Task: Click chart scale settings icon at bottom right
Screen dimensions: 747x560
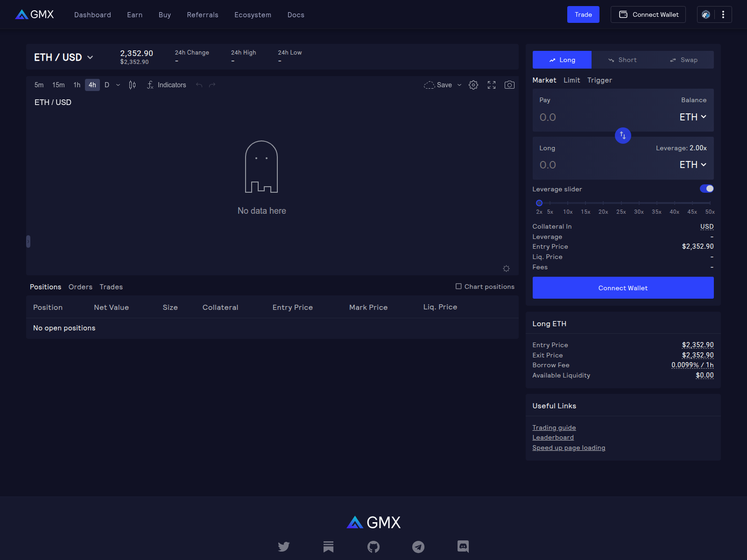Action: (506, 268)
